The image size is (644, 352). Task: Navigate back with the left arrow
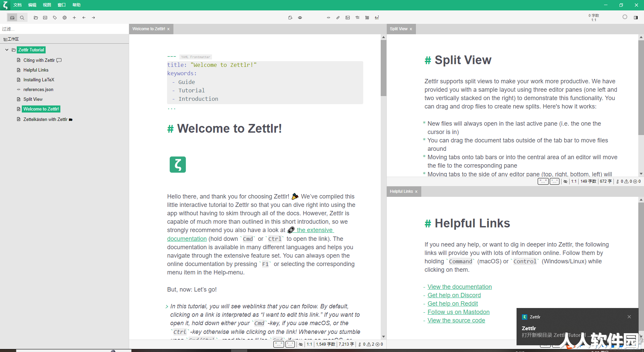point(84,18)
